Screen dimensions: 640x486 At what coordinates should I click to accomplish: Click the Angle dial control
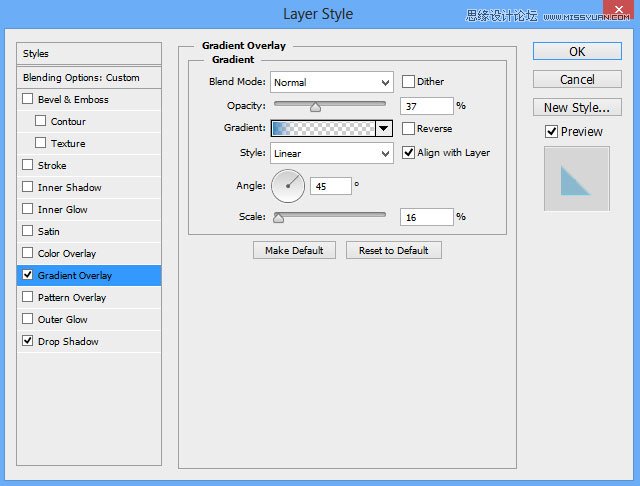tap(288, 186)
